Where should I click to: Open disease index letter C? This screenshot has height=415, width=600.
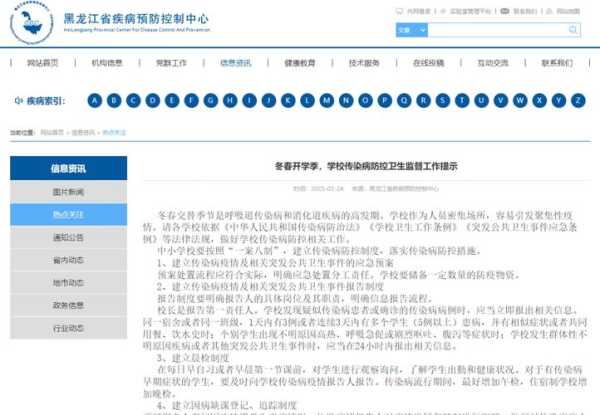133,101
